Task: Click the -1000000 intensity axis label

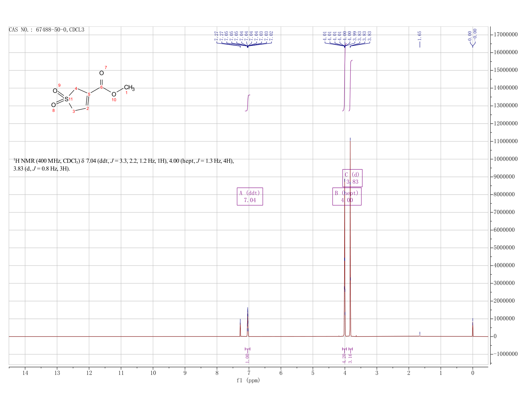Action: 505,354
